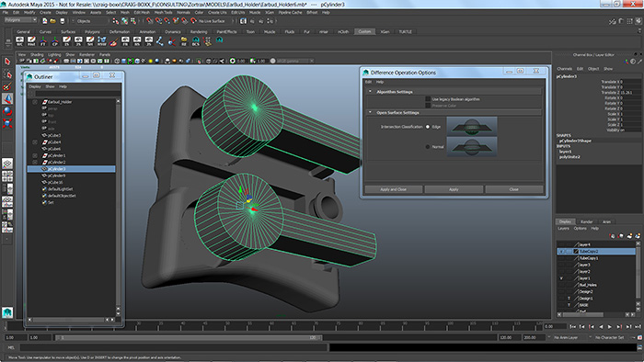Click the Open Scene folder icon
Image resolution: width=644 pixels, height=362 pixels.
[53, 21]
